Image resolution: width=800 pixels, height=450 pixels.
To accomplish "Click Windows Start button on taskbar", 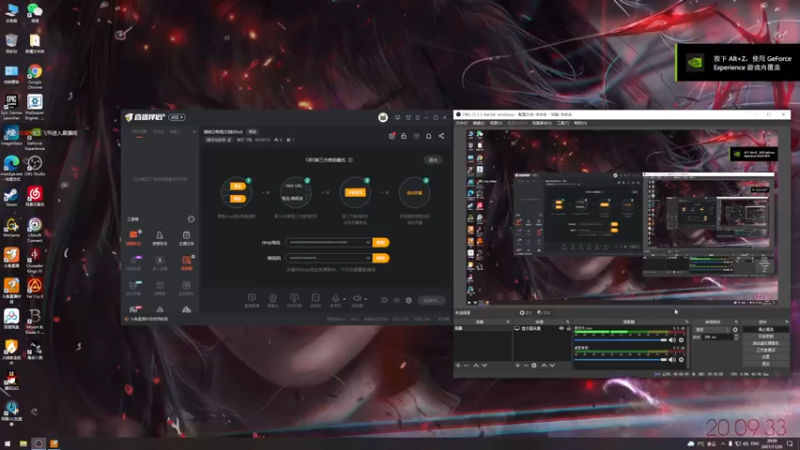I will (8, 443).
